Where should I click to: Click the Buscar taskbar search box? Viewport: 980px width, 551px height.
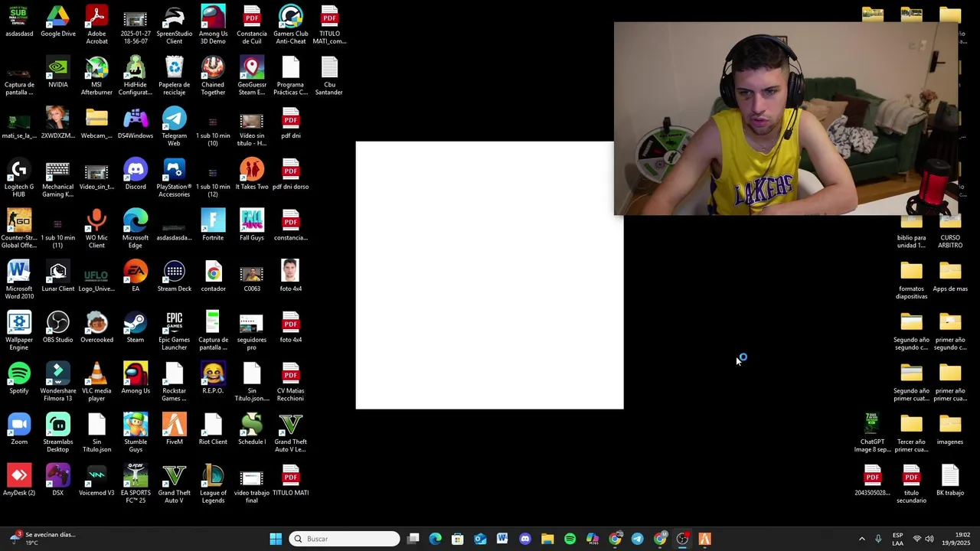tap(345, 539)
